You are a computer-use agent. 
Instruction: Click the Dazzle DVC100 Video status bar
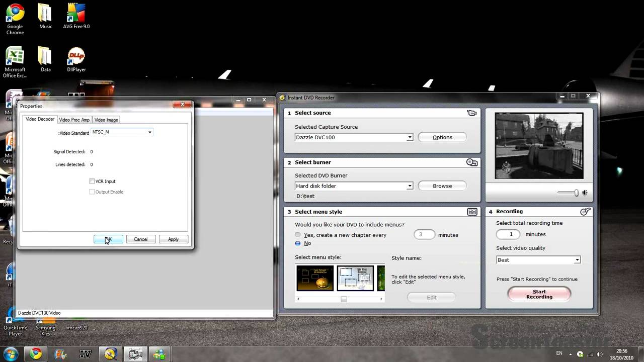[x=145, y=313]
